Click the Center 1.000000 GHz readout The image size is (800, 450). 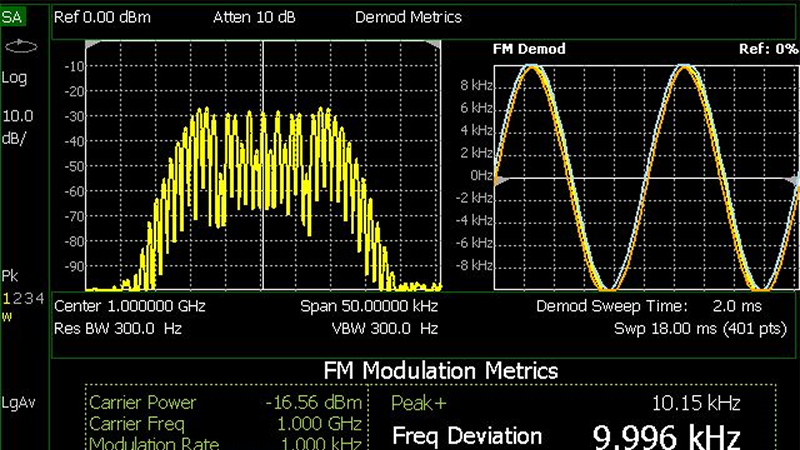coord(130,306)
